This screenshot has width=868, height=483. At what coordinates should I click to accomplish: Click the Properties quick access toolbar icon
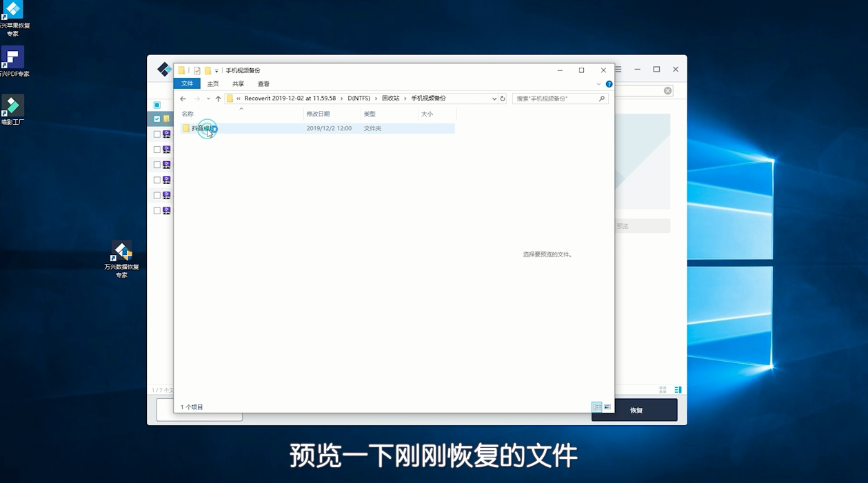click(197, 70)
